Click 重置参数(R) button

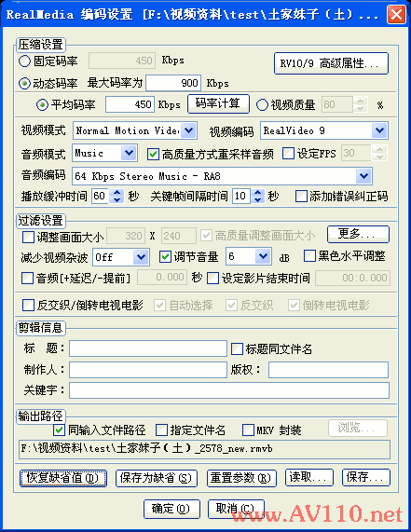click(x=241, y=478)
